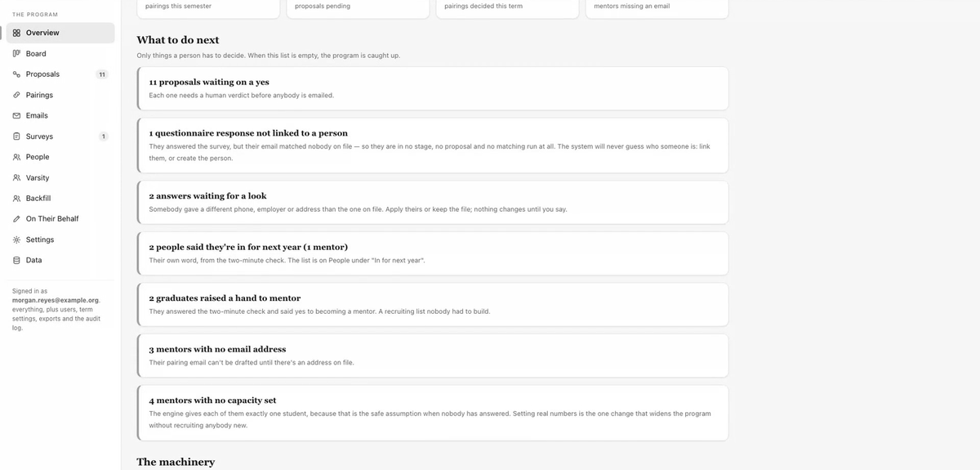Image resolution: width=980 pixels, height=470 pixels.
Task: Click the Emails envelope icon
Action: pos(16,116)
